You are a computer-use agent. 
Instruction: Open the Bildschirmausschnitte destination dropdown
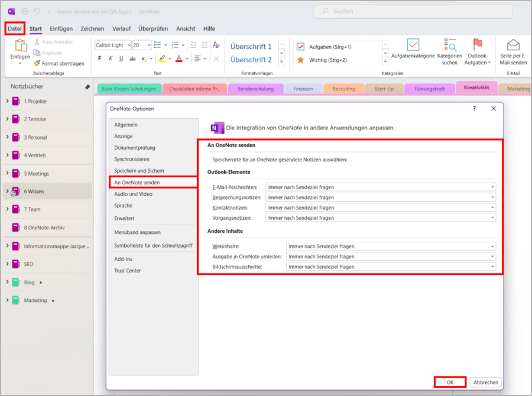[492, 266]
